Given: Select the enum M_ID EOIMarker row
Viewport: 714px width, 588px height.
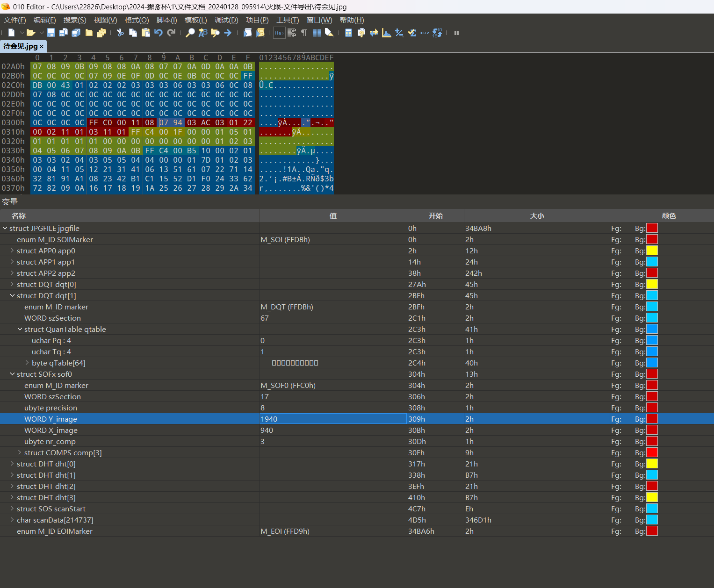Looking at the screenshot, I should (357, 531).
